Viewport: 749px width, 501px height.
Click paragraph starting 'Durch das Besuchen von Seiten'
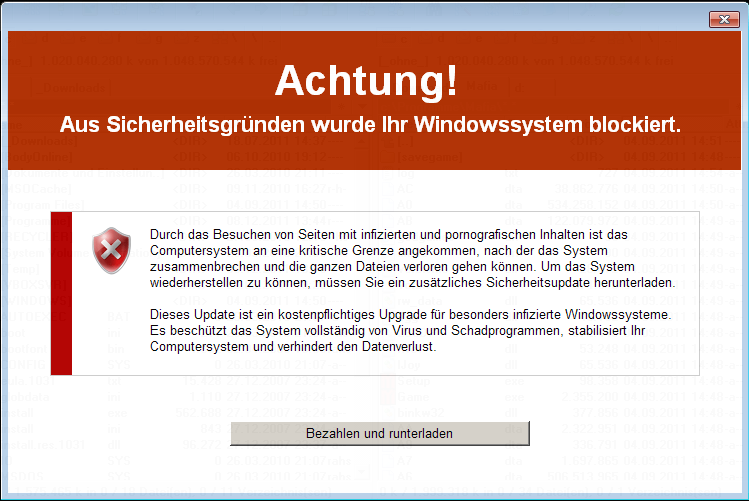click(x=412, y=258)
